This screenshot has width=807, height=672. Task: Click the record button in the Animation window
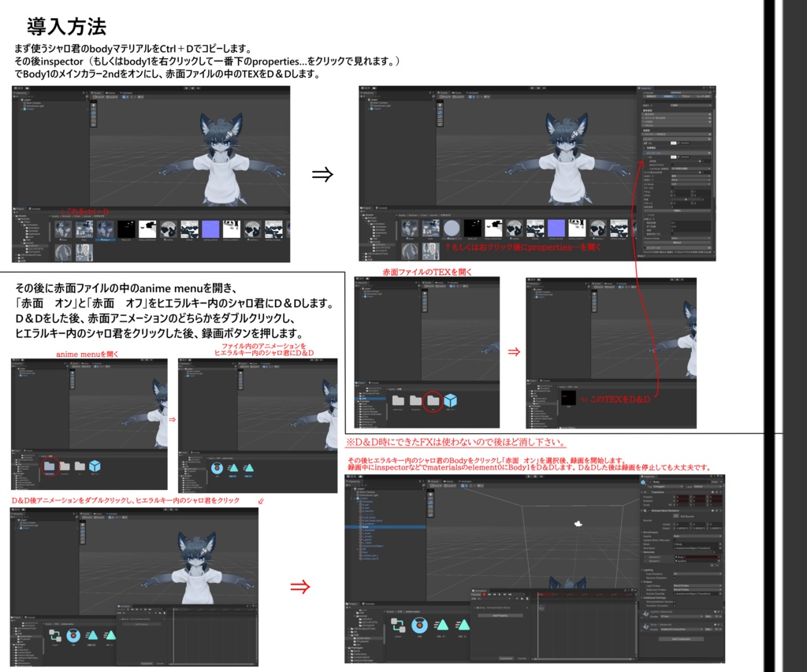484,593
